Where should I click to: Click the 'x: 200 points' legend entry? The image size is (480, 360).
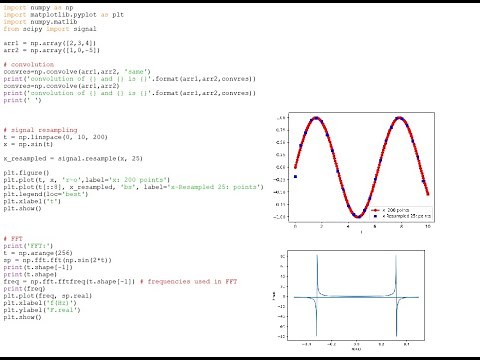tap(390, 210)
